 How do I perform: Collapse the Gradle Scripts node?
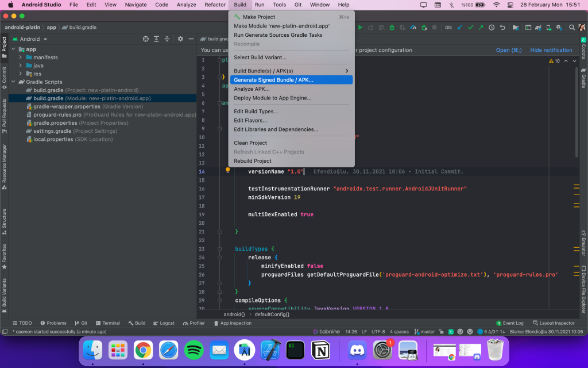14,82
